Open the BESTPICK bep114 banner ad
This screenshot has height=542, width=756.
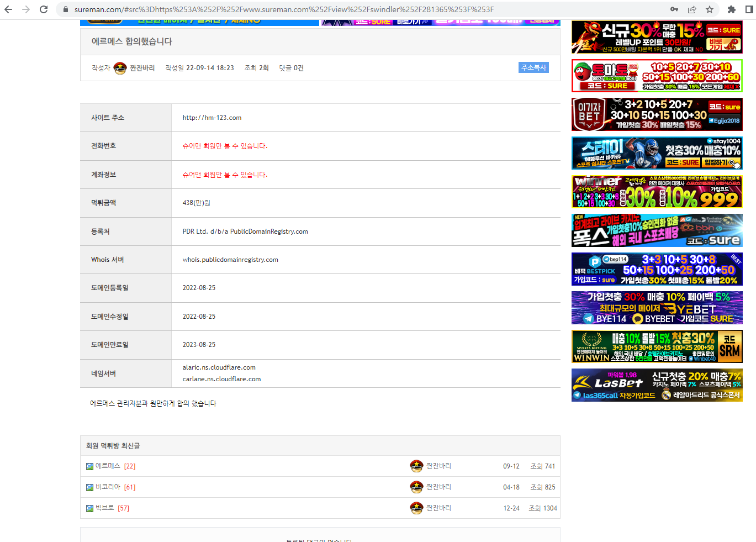(x=657, y=269)
